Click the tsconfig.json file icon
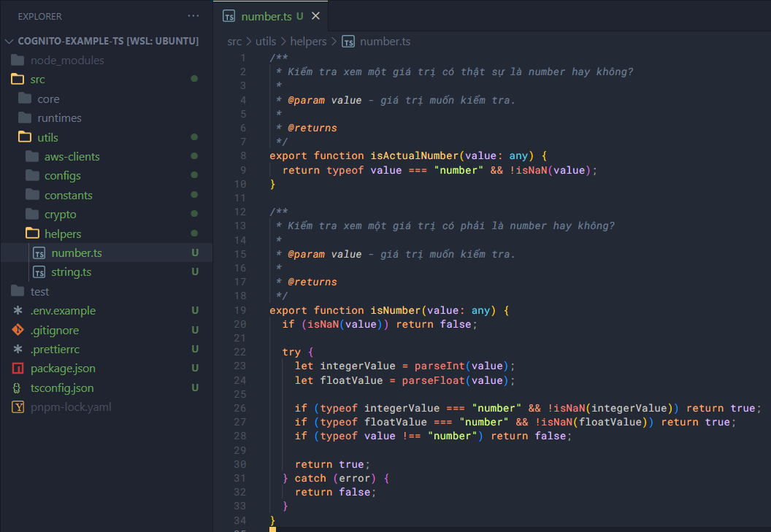The width and height of the screenshot is (771, 532). (x=18, y=388)
